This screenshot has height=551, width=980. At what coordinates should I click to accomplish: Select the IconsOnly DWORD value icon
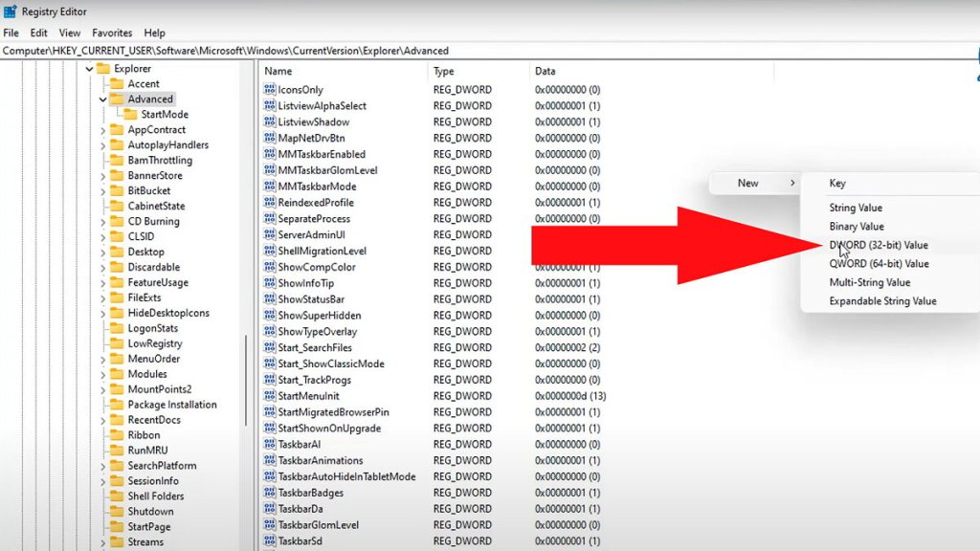point(269,89)
